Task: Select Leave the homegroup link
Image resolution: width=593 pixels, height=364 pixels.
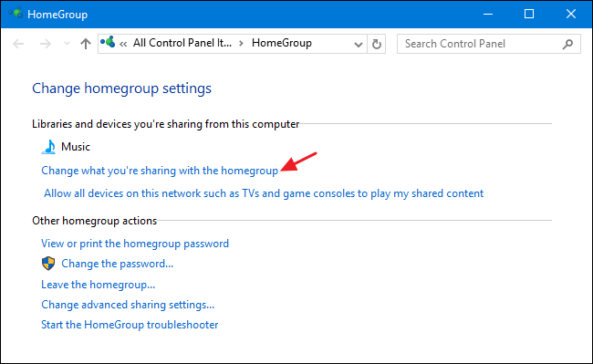Action: [98, 285]
